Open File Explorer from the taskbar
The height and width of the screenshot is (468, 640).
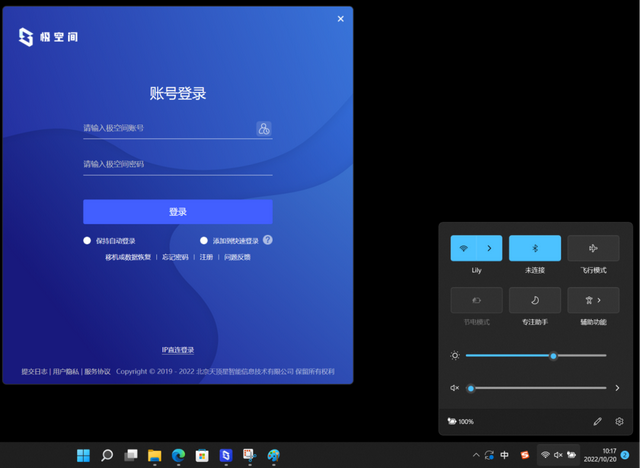tap(154, 455)
